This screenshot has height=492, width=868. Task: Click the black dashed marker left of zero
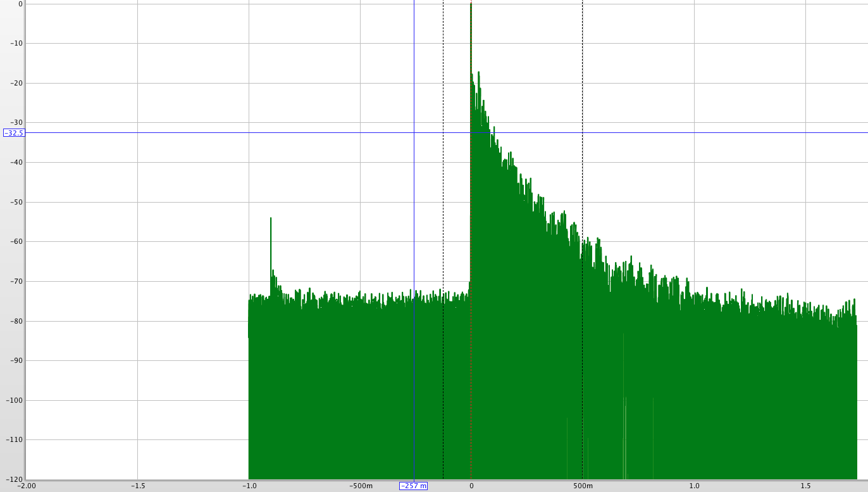click(x=443, y=241)
